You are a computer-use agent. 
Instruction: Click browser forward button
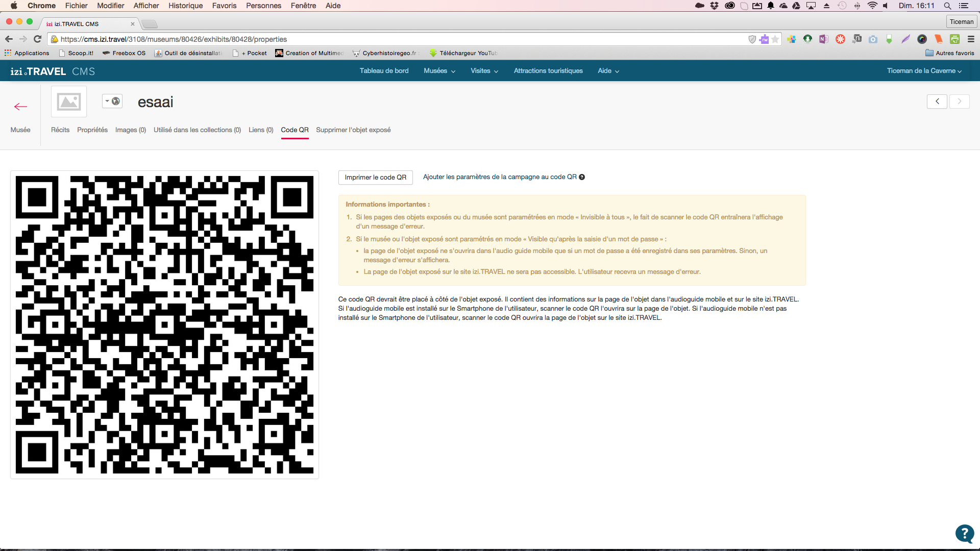[x=23, y=39]
